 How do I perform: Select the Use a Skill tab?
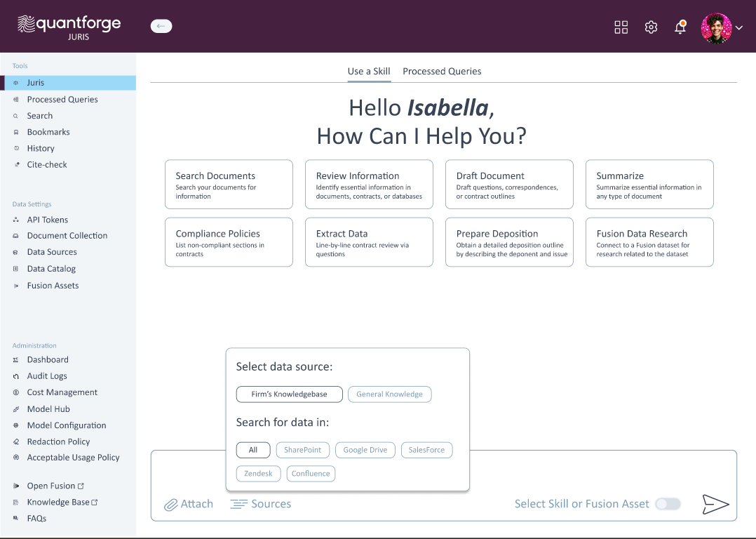368,71
